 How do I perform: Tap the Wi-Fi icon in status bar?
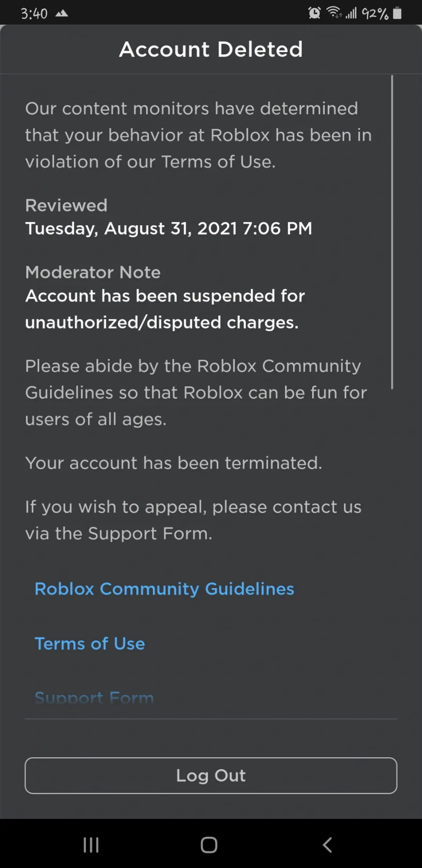[x=334, y=13]
